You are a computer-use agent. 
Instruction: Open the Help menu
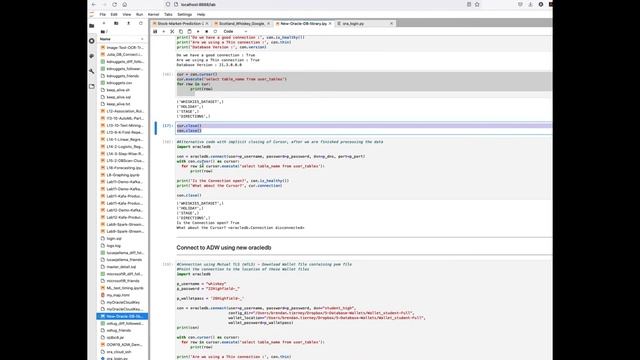201,14
